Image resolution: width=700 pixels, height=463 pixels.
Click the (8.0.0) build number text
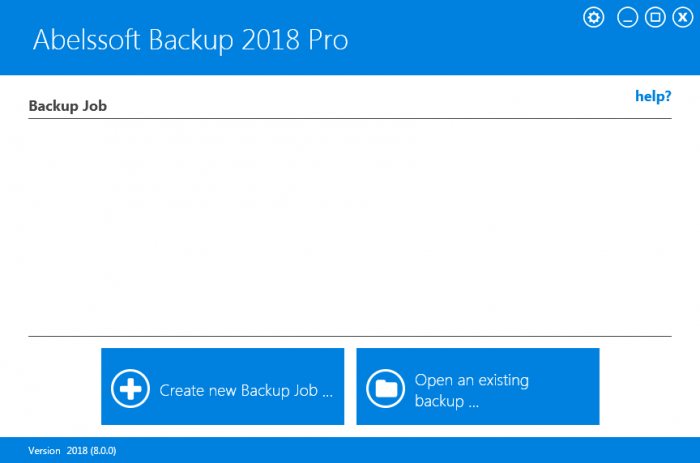point(104,451)
